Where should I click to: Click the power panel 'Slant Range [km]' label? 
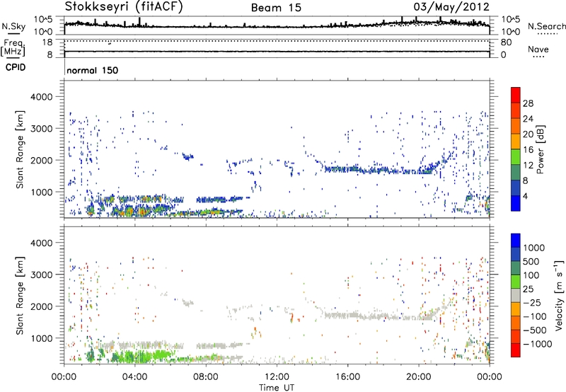click(x=20, y=149)
